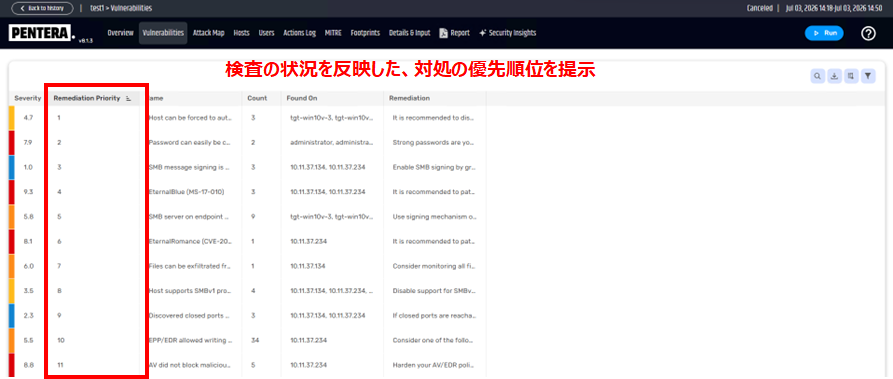Go back using Back to history button
893x379 pixels.
[42, 9]
